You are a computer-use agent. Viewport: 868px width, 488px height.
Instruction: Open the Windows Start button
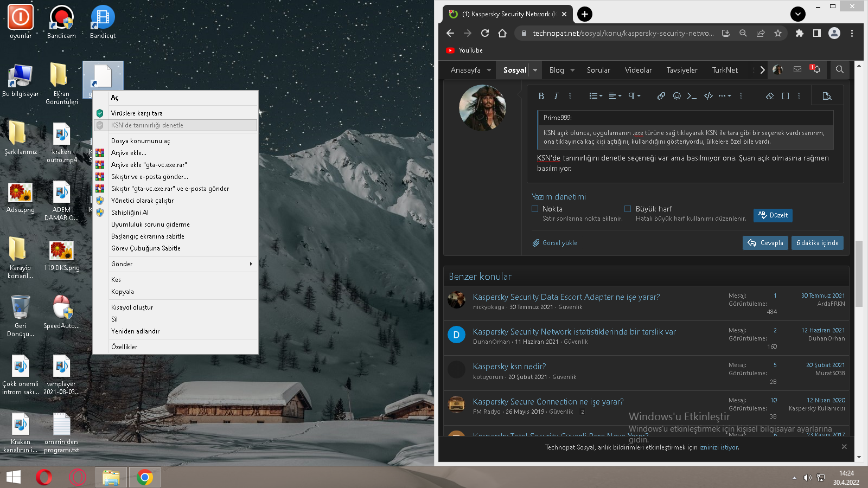[x=13, y=477]
